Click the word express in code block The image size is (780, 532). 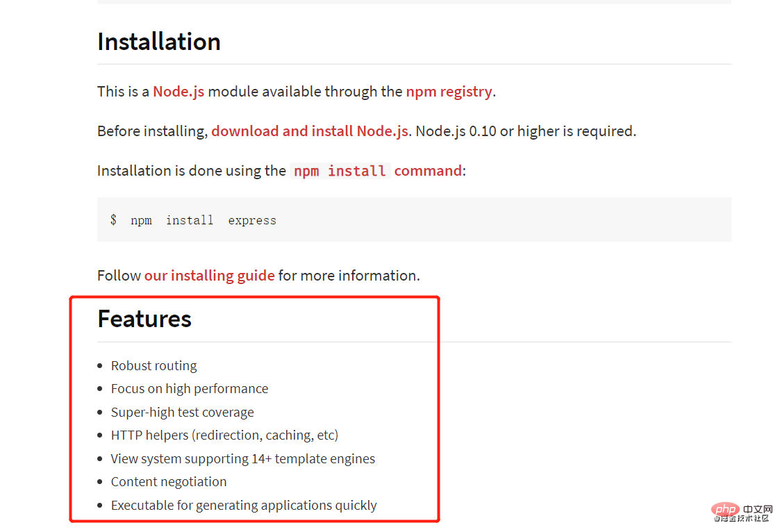point(252,221)
